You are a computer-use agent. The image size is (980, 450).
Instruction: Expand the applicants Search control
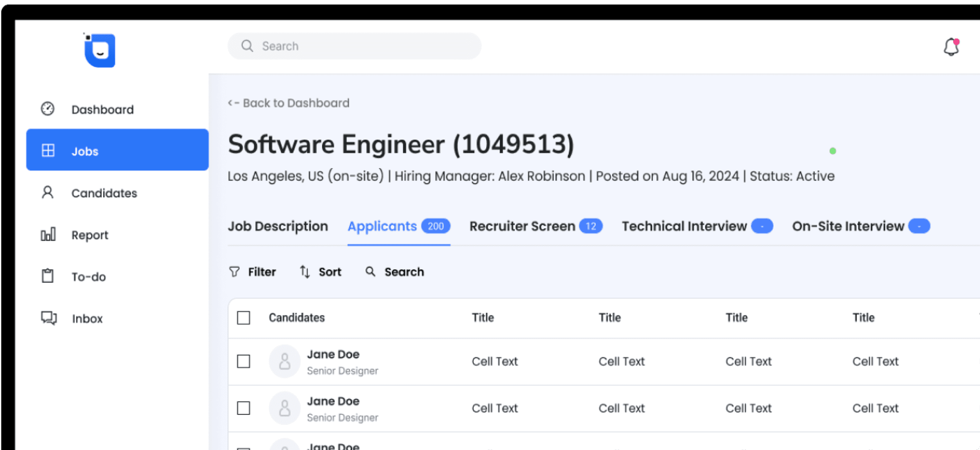[x=394, y=272]
